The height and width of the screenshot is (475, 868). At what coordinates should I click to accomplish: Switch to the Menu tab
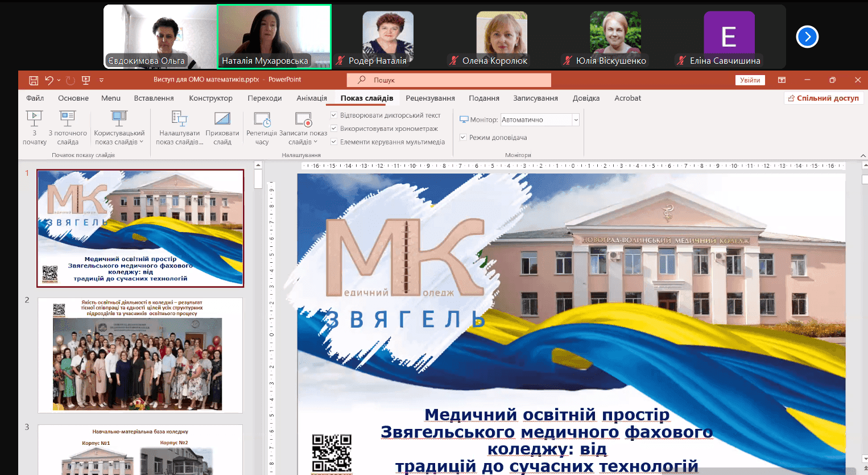tap(111, 98)
